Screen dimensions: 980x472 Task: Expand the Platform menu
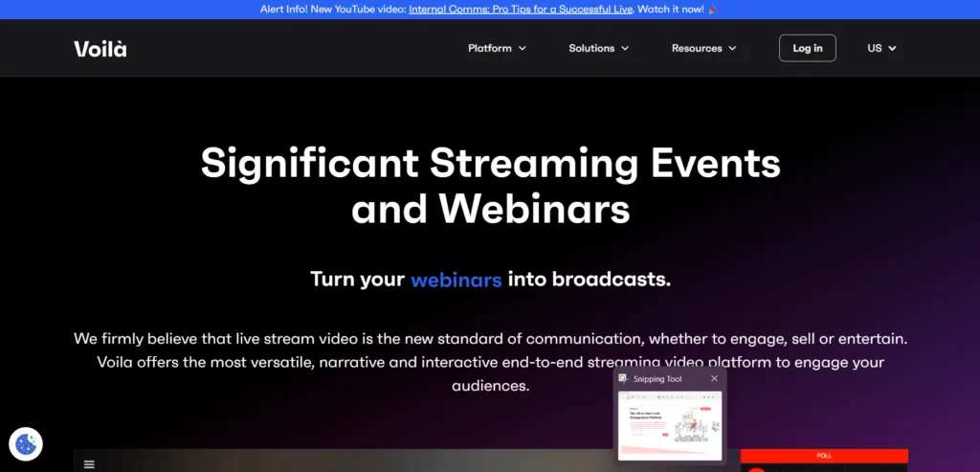pos(497,48)
